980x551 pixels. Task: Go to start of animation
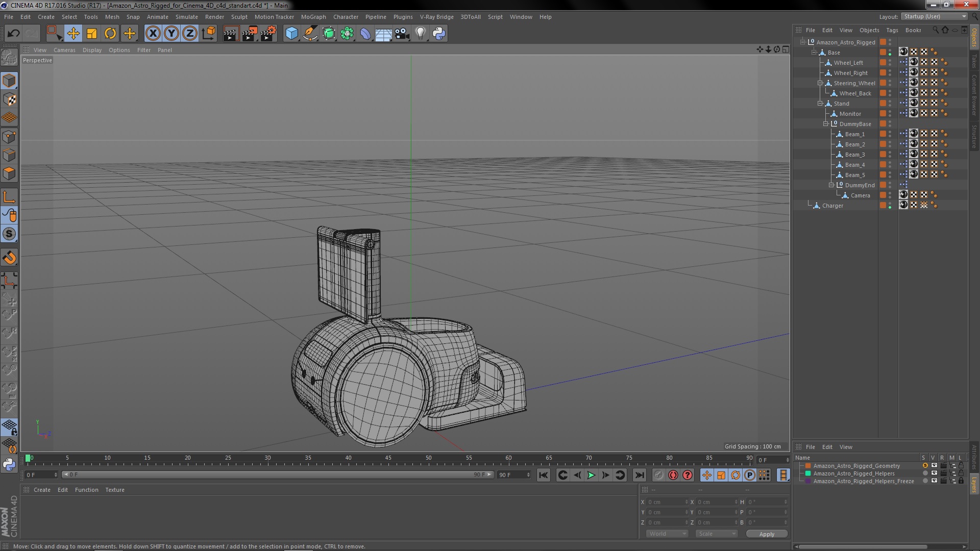[543, 475]
